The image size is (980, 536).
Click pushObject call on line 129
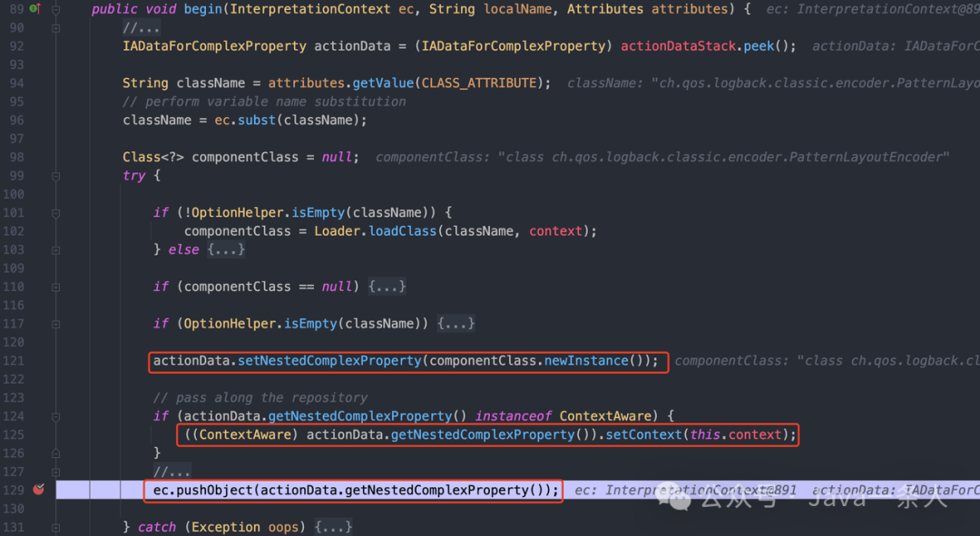click(x=214, y=491)
